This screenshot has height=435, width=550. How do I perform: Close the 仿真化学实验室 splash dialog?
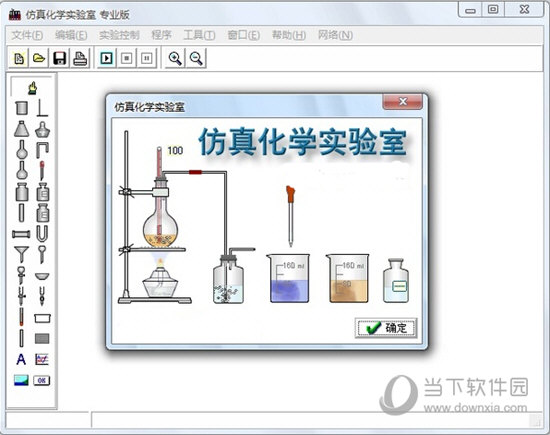click(403, 101)
